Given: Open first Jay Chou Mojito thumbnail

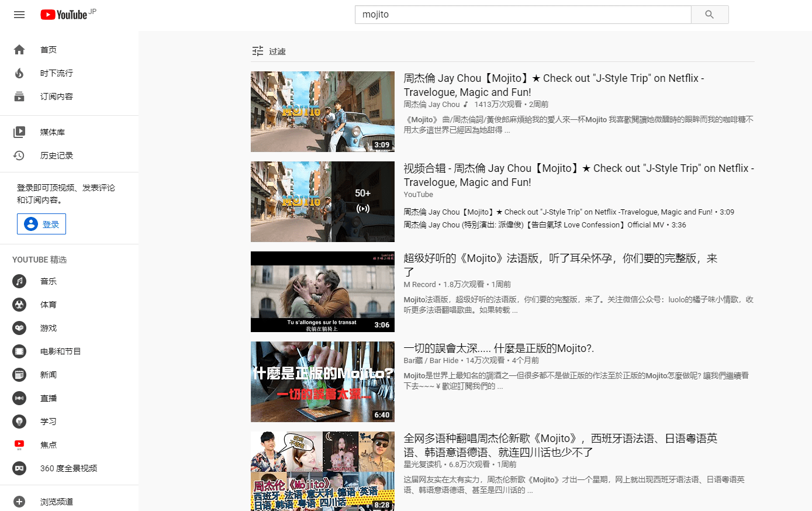Looking at the screenshot, I should (x=323, y=112).
